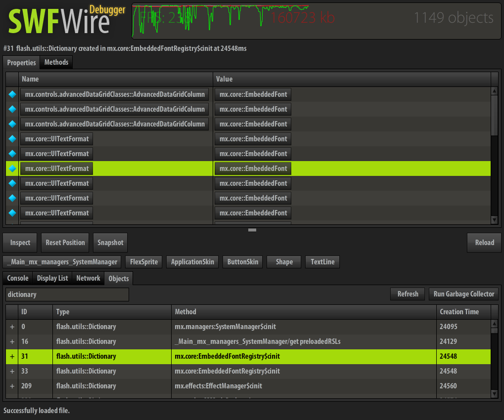Viewport: 504px width, 420px height.
Task: Click creation time 24095 cell
Action: (x=463, y=327)
